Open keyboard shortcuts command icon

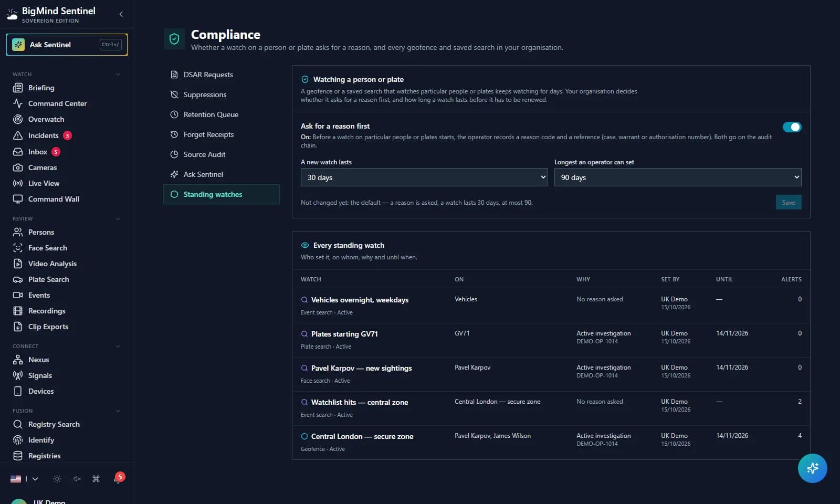[x=96, y=479]
